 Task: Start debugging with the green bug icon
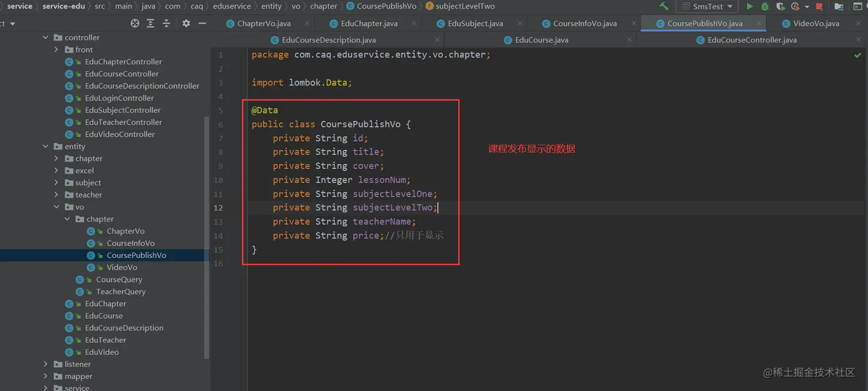click(x=765, y=6)
